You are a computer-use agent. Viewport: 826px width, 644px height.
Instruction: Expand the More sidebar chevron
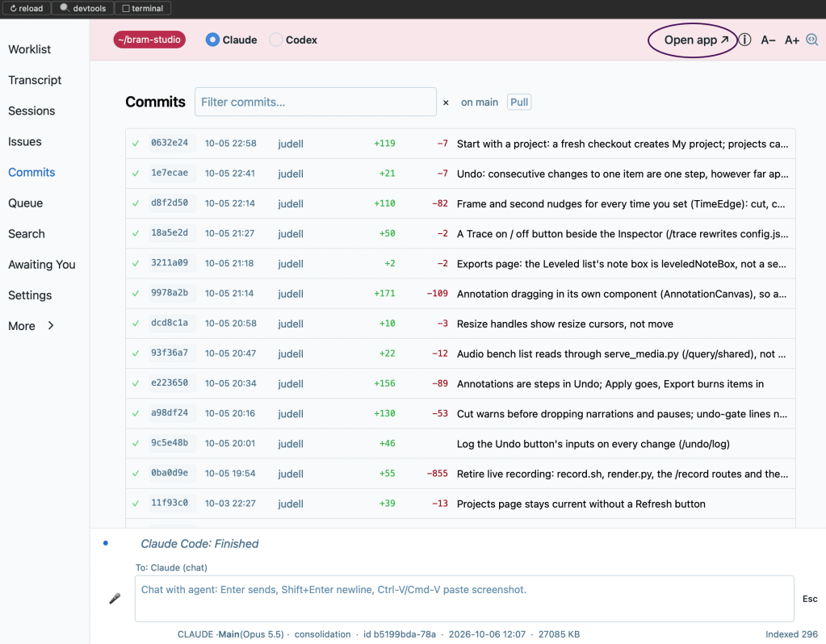coord(51,325)
